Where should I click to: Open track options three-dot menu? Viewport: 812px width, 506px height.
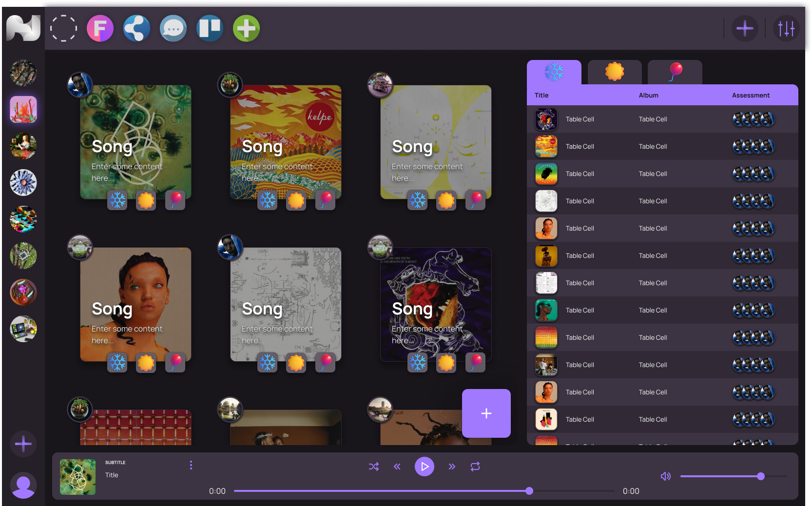[191, 465]
